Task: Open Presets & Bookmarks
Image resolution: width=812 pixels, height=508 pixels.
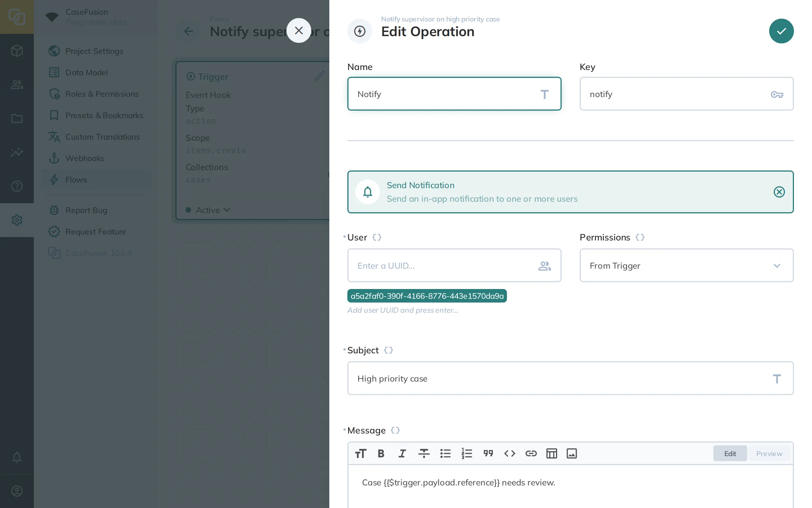Action: (x=96, y=115)
